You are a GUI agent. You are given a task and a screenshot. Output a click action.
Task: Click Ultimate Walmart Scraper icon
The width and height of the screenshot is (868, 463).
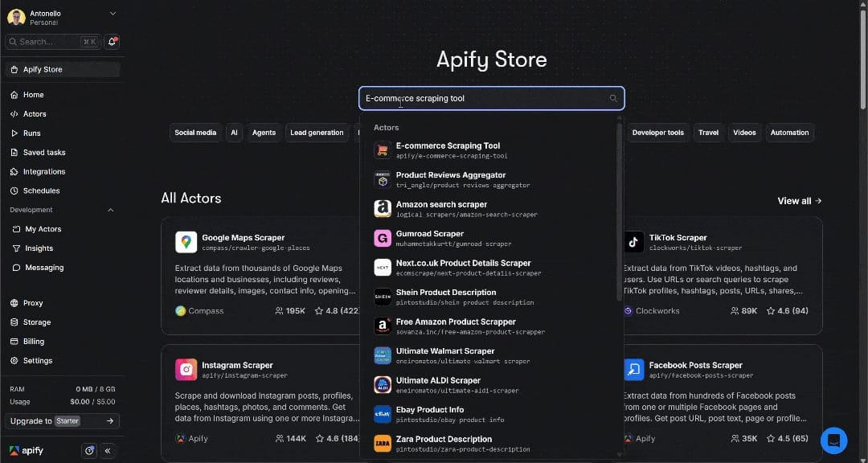[383, 355]
